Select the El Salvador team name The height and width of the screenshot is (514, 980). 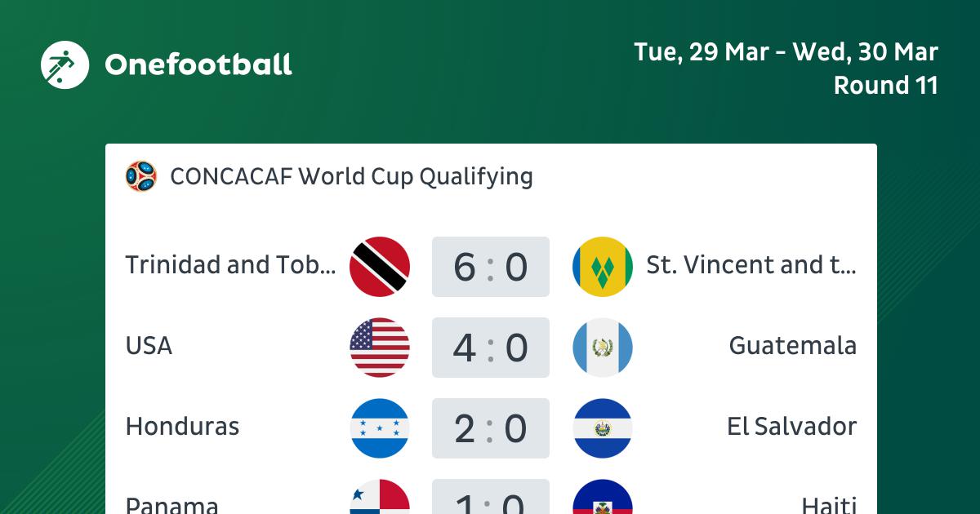(791, 427)
